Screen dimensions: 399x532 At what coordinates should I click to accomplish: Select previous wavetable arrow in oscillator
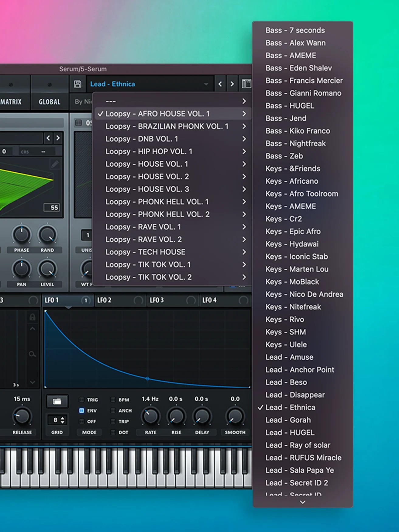tap(48, 138)
